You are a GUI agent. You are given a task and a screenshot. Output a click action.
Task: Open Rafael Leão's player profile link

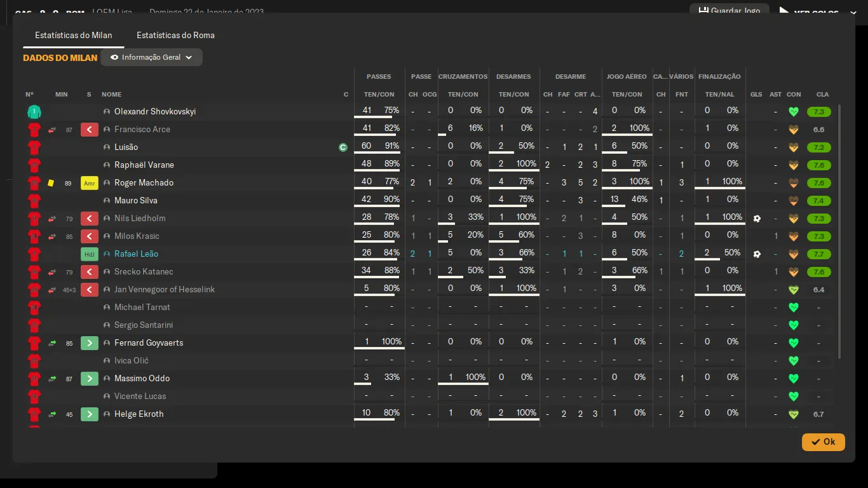click(136, 254)
